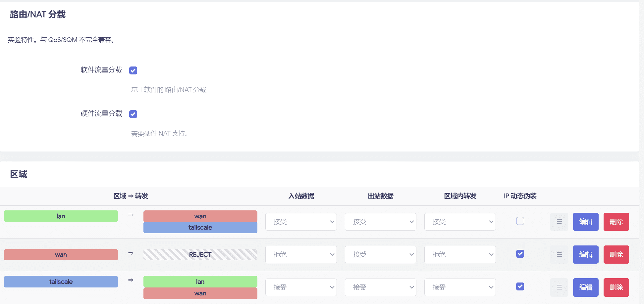
Task: Open 区域内转发 dropdown for lan zone
Action: click(460, 222)
